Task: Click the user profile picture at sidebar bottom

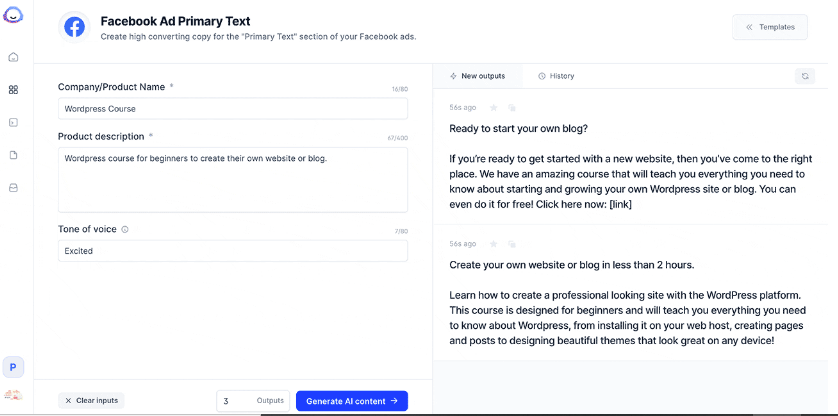Action: click(12, 395)
